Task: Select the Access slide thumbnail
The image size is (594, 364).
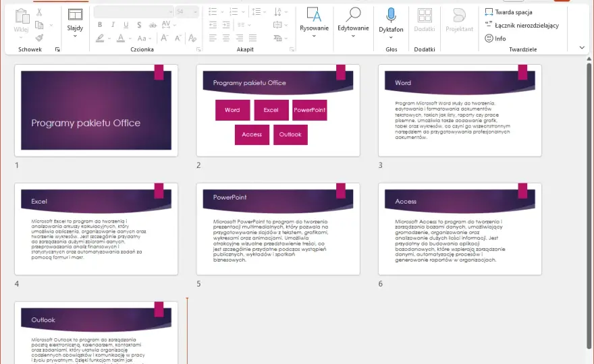Action: (460, 229)
